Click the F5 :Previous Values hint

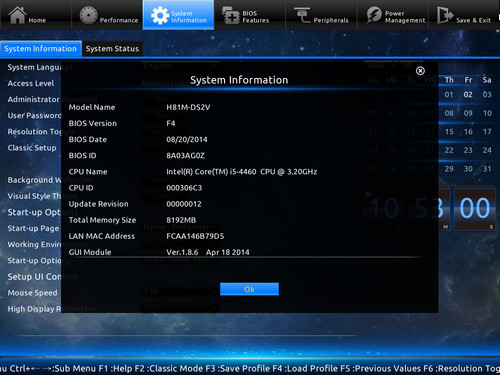click(380, 368)
